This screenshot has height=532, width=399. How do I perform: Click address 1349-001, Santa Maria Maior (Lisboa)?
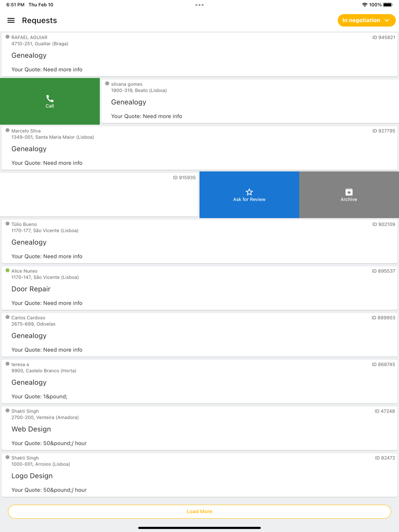pos(53,137)
